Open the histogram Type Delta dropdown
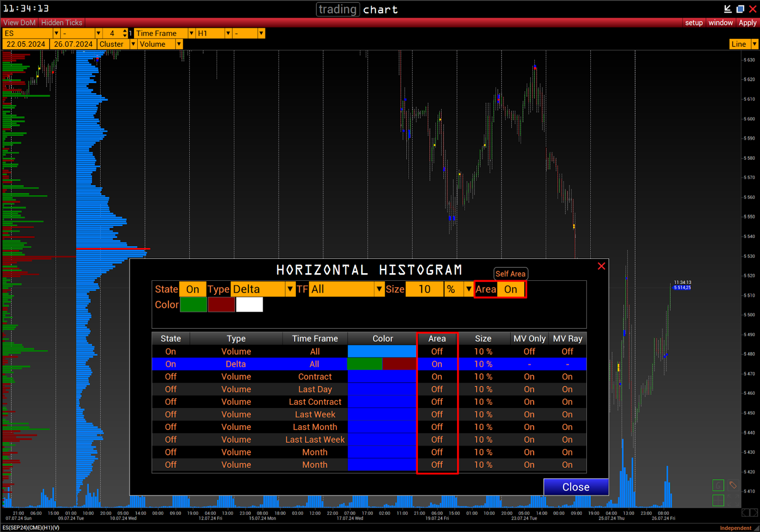760x532 pixels. click(x=290, y=289)
